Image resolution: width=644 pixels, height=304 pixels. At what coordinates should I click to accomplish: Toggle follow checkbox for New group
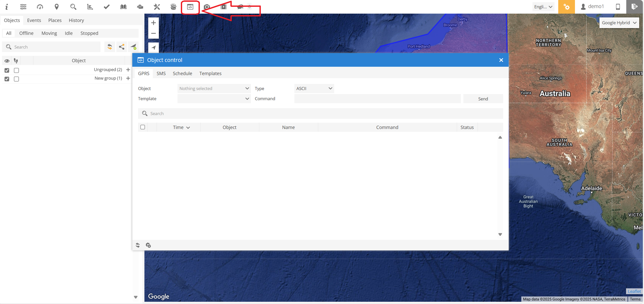(x=16, y=79)
